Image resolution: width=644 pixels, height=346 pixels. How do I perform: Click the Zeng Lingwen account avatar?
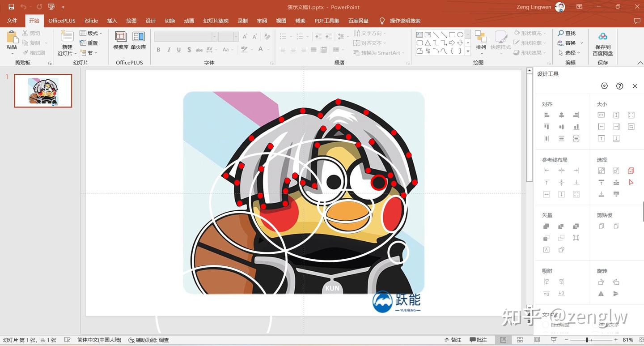pyautogui.click(x=560, y=7)
